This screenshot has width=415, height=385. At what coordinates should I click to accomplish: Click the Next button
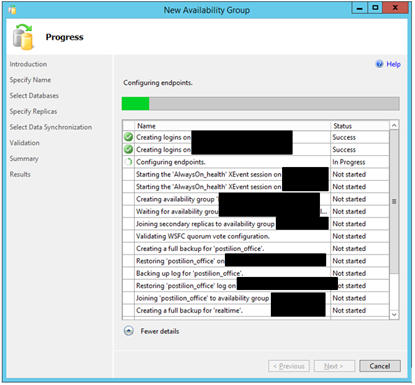[x=334, y=366]
